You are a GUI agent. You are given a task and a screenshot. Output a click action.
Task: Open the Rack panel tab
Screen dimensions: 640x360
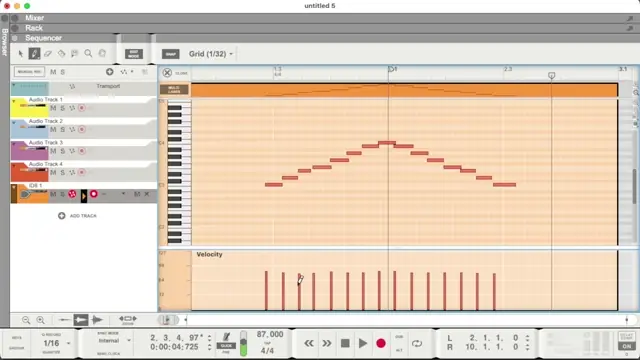pos(34,28)
